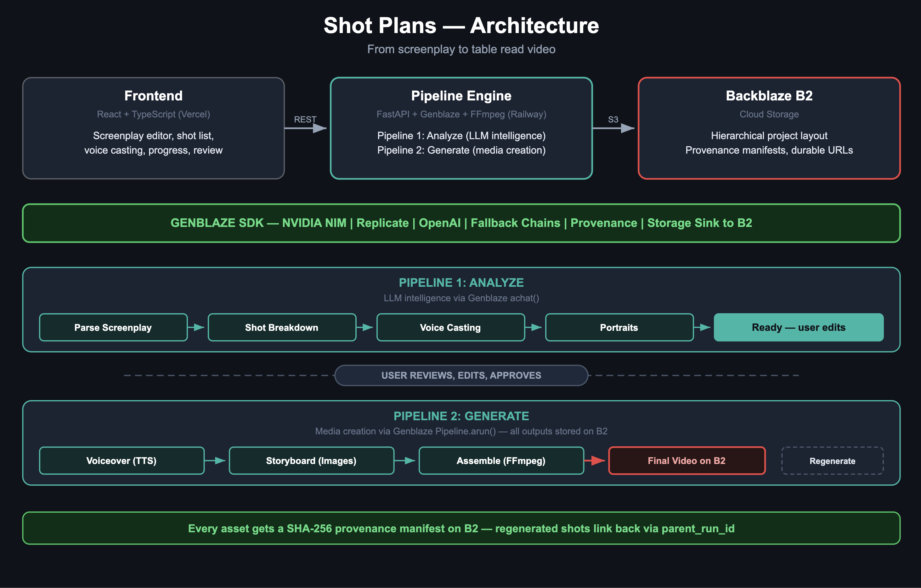Click the 'Cloud Storage' subtitle
The image size is (921, 588).
(769, 114)
